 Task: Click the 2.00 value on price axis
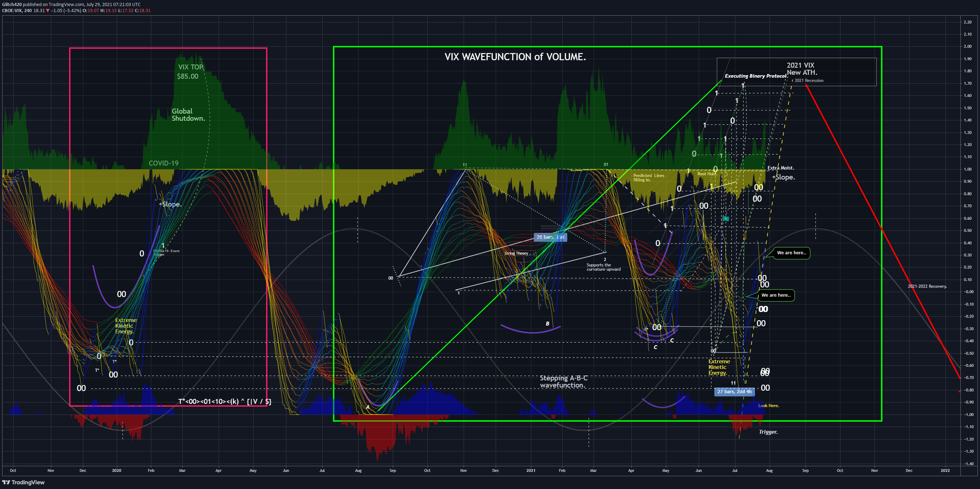tap(968, 46)
